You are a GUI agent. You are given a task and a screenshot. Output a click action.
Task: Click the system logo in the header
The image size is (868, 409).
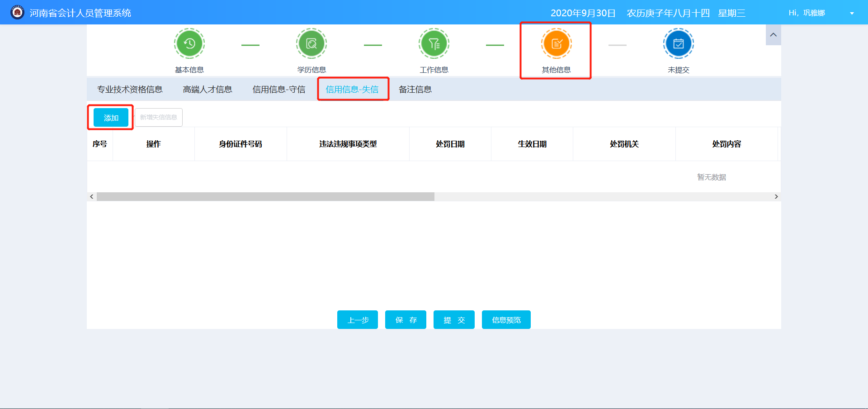(17, 12)
